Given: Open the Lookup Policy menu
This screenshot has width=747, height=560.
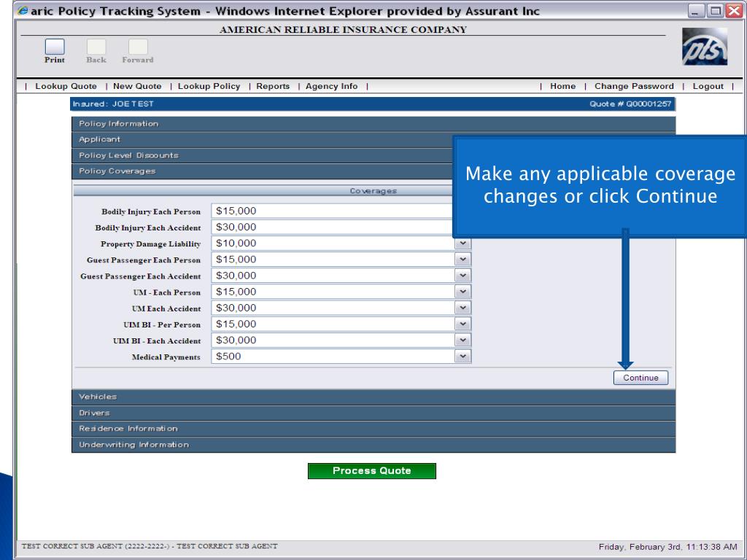Looking at the screenshot, I should point(209,86).
